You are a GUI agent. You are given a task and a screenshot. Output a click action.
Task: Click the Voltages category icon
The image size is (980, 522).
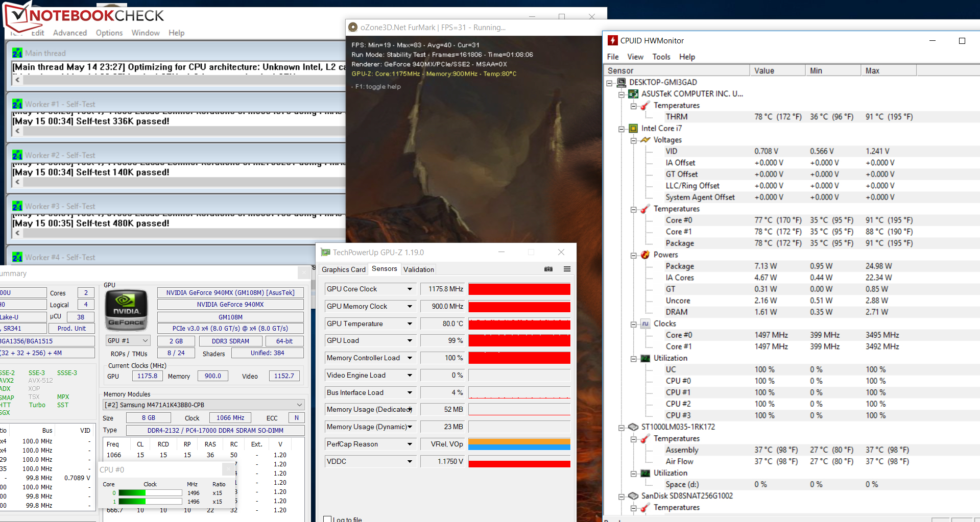(x=646, y=140)
